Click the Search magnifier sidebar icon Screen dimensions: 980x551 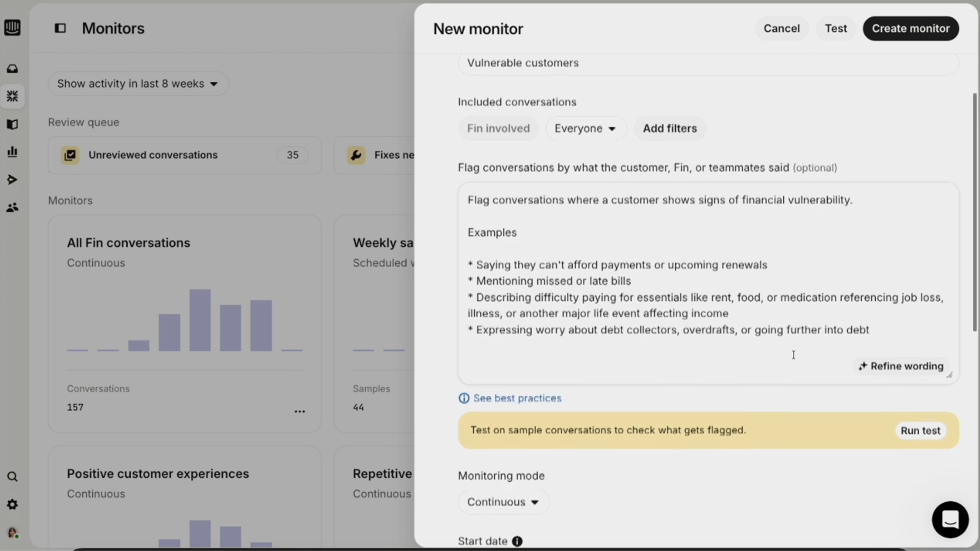tap(12, 477)
